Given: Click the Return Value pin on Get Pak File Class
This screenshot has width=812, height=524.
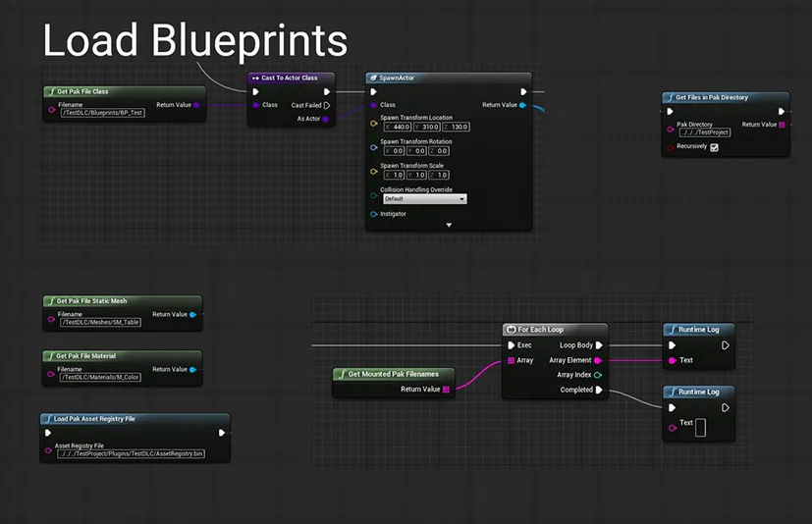Looking at the screenshot, I should (x=196, y=105).
